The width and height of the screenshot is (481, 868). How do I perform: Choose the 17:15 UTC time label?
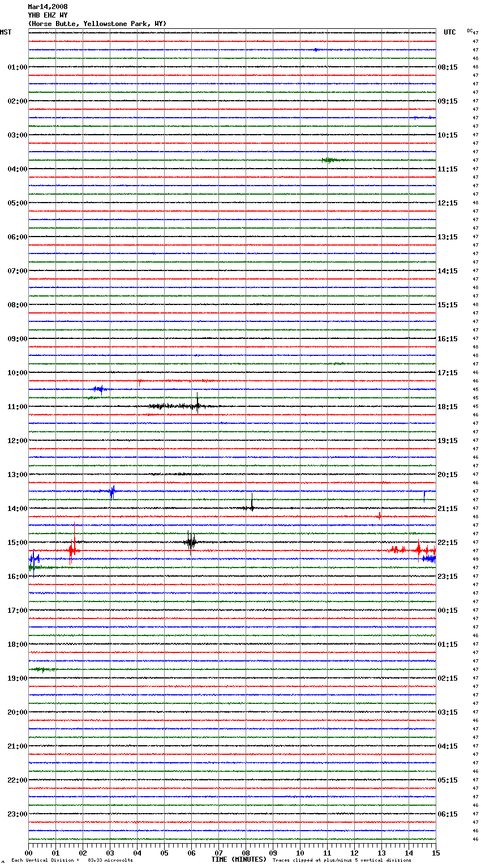click(x=448, y=373)
